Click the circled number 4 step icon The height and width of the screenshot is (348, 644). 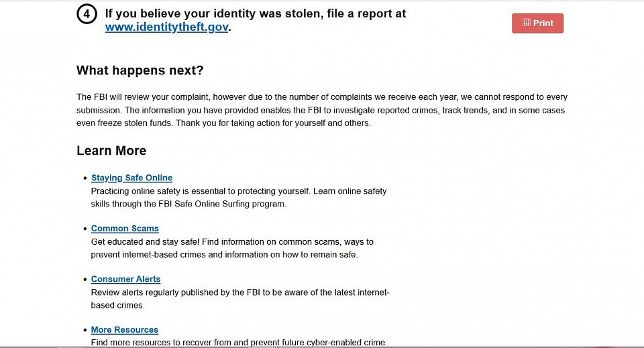[87, 13]
